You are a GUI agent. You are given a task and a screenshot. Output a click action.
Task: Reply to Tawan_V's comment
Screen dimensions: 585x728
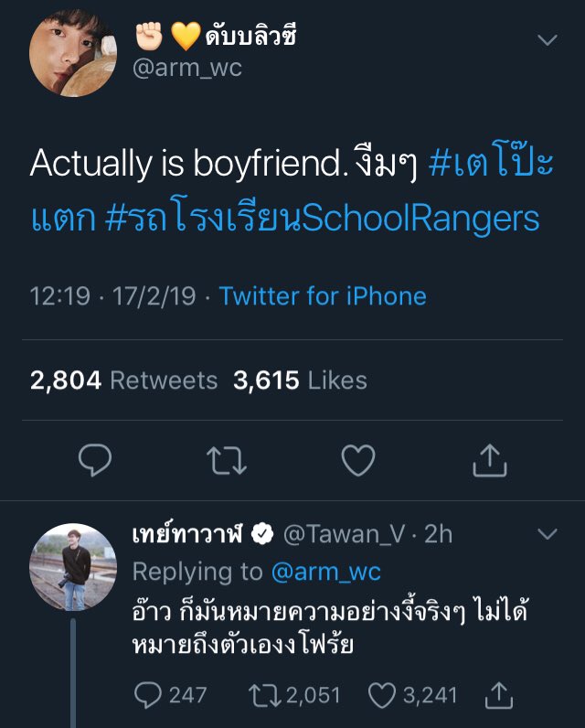tap(147, 695)
